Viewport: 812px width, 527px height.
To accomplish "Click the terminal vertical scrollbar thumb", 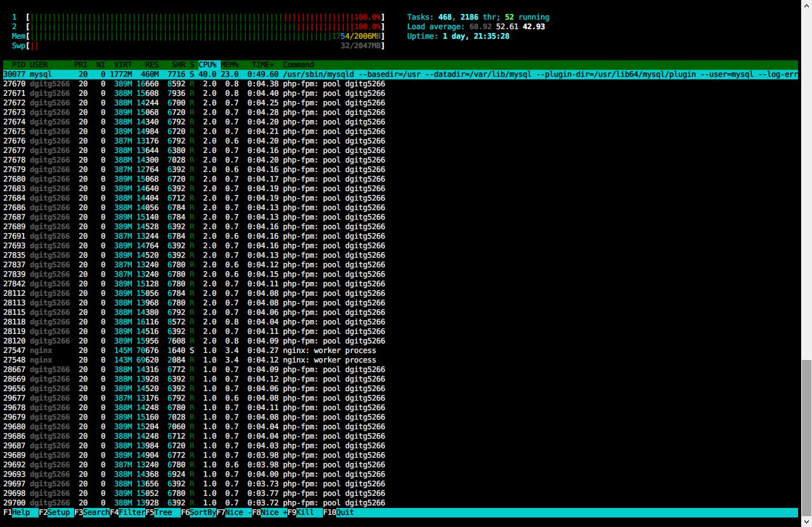I will coord(806,438).
